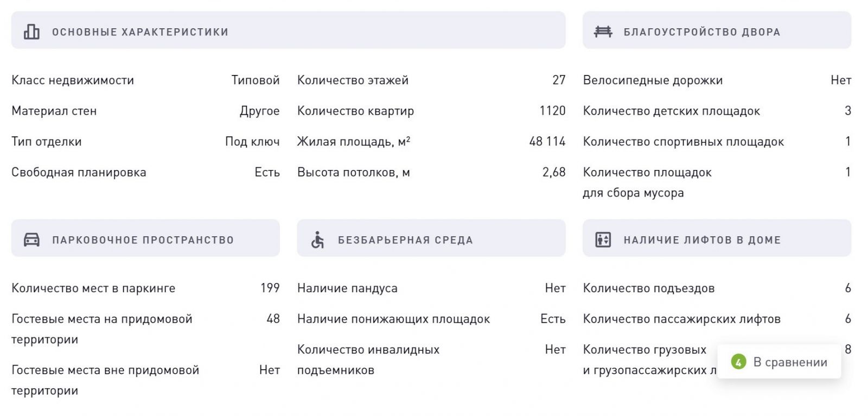Click the building chart icon for Основные характеристики
This screenshot has width=868, height=416.
click(x=31, y=32)
